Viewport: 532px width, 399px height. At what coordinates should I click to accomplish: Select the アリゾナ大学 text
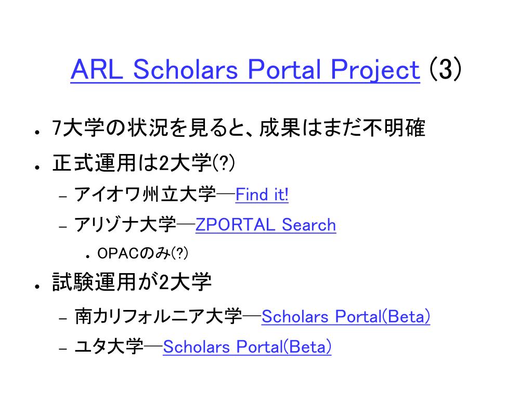pos(125,225)
